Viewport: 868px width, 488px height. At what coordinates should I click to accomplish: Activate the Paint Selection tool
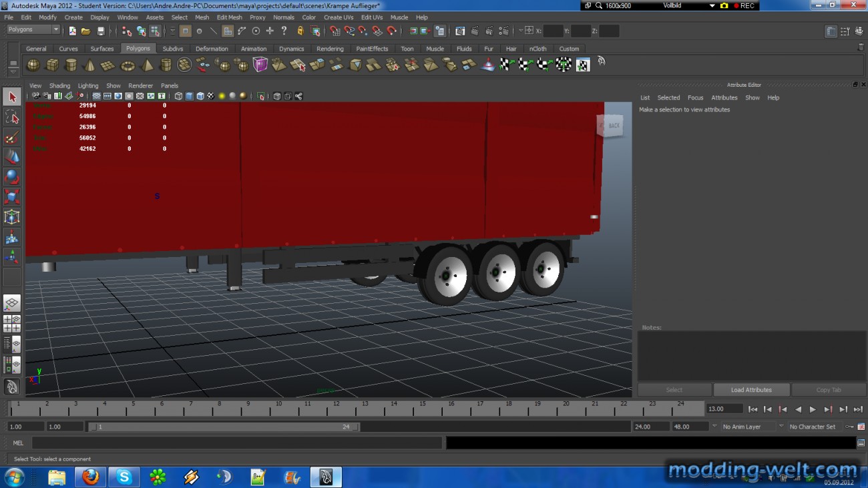[12, 137]
